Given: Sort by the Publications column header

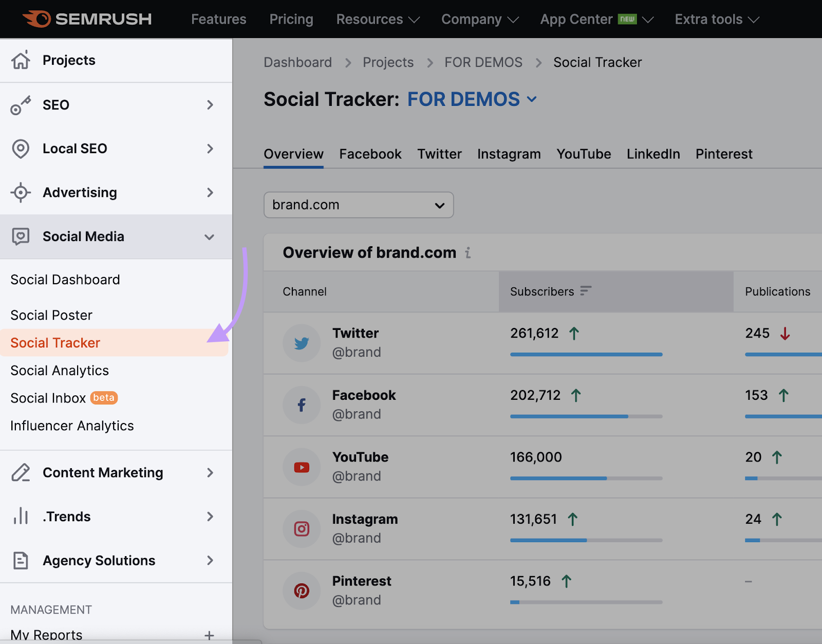Looking at the screenshot, I should [x=778, y=291].
